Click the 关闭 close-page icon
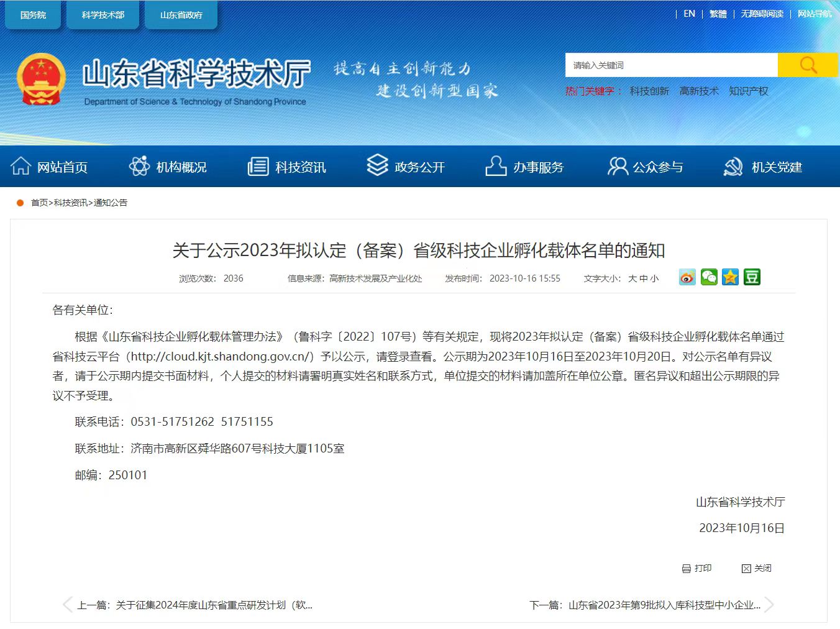This screenshot has width=840, height=629. [x=746, y=569]
